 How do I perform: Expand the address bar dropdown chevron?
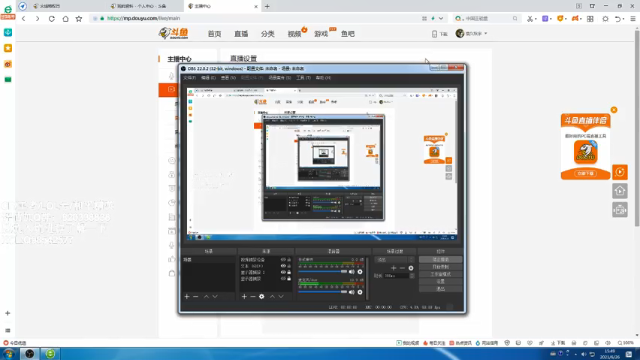pyautogui.click(x=441, y=18)
